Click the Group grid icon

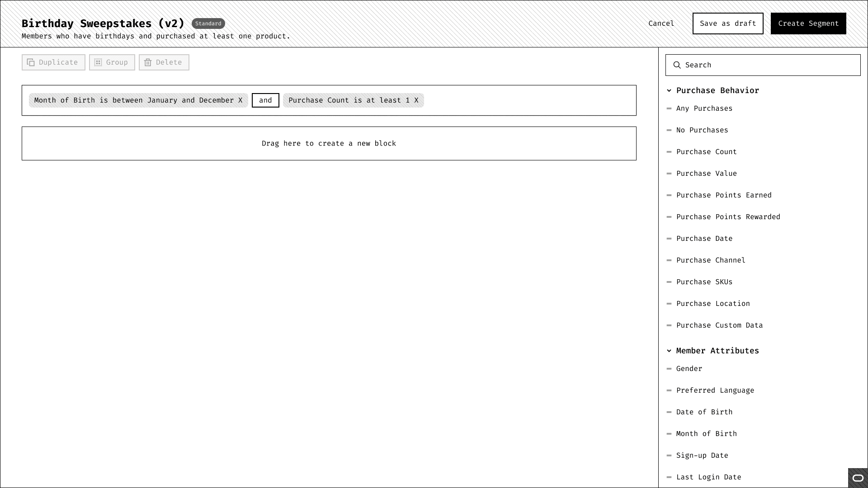coord(98,62)
